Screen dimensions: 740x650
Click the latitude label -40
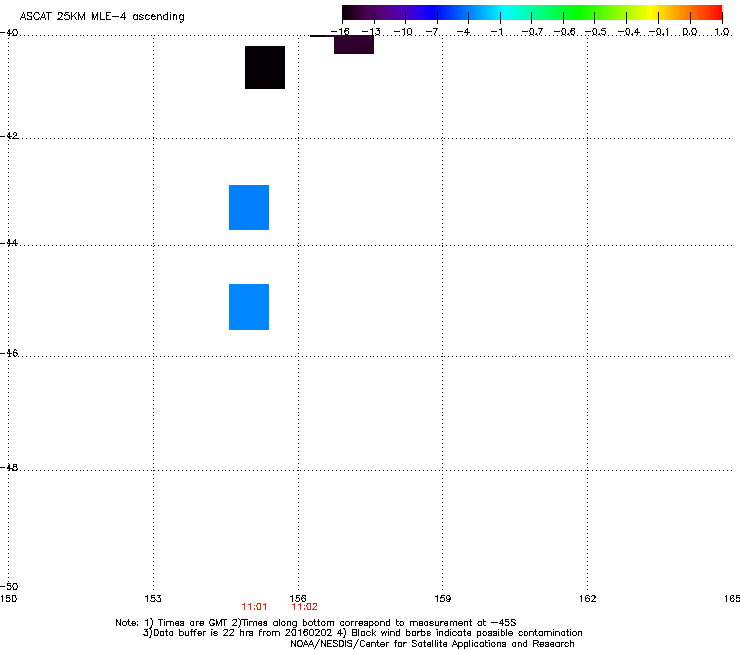pyautogui.click(x=9, y=33)
